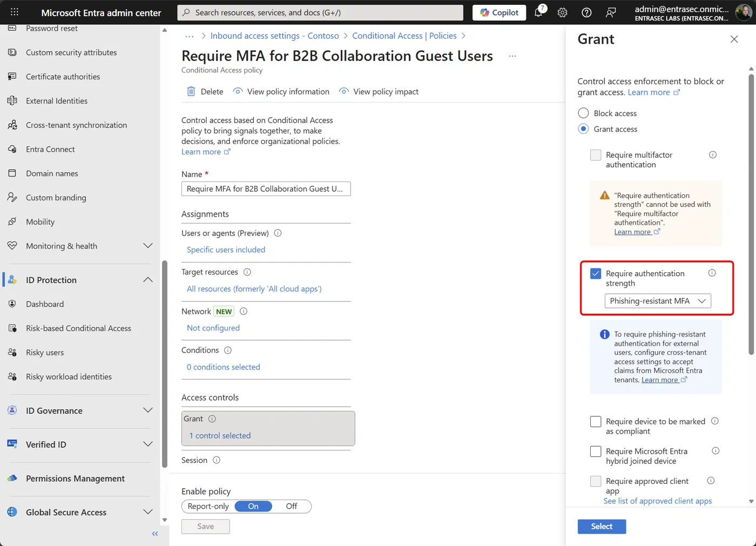Click info icon for Require authentication strength
The width and height of the screenshot is (756, 546).
[x=712, y=273]
